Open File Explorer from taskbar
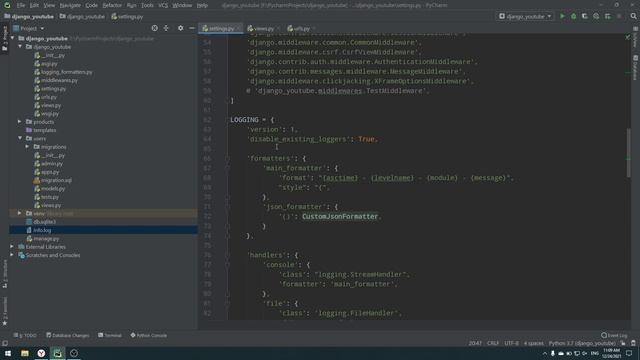The width and height of the screenshot is (640, 360). (25, 353)
